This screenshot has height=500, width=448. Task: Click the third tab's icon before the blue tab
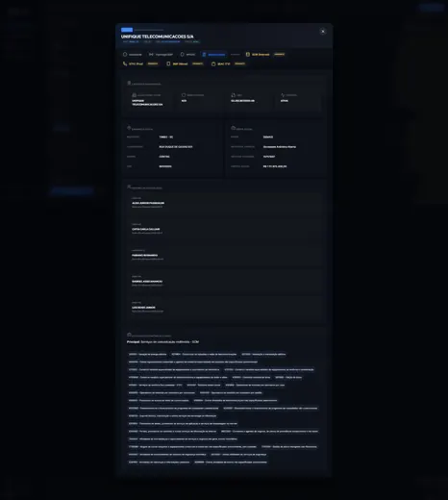(183, 55)
